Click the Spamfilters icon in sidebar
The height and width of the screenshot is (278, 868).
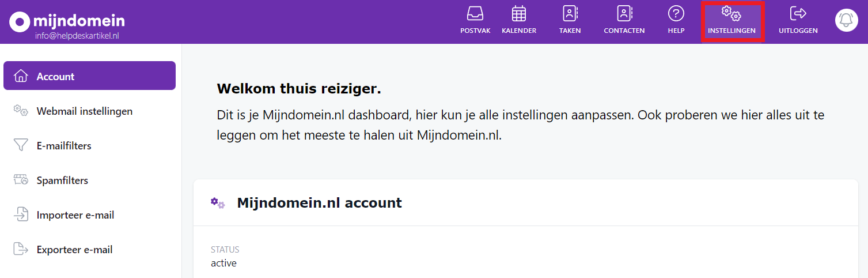21,180
